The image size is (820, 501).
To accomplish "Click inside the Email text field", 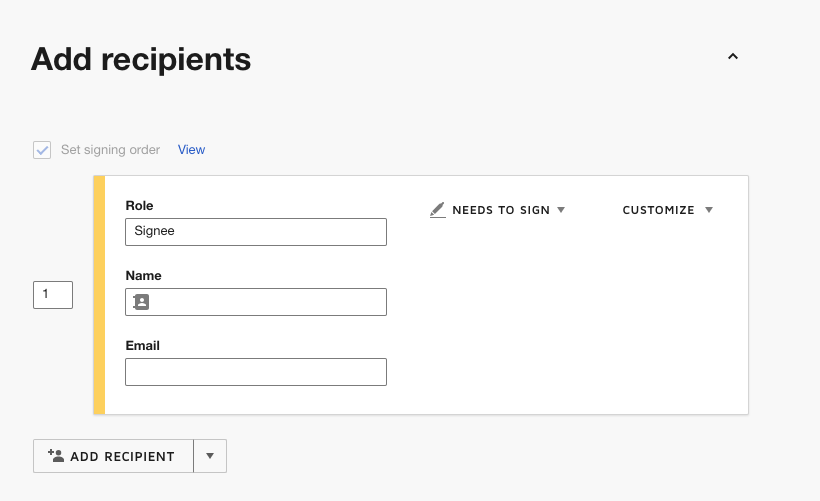I will [256, 372].
